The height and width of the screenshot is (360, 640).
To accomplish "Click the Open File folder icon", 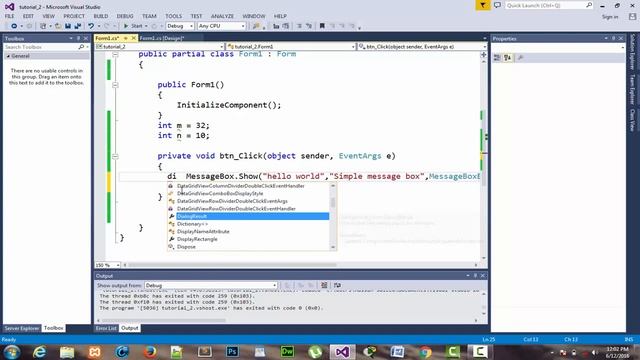I will click(x=58, y=26).
